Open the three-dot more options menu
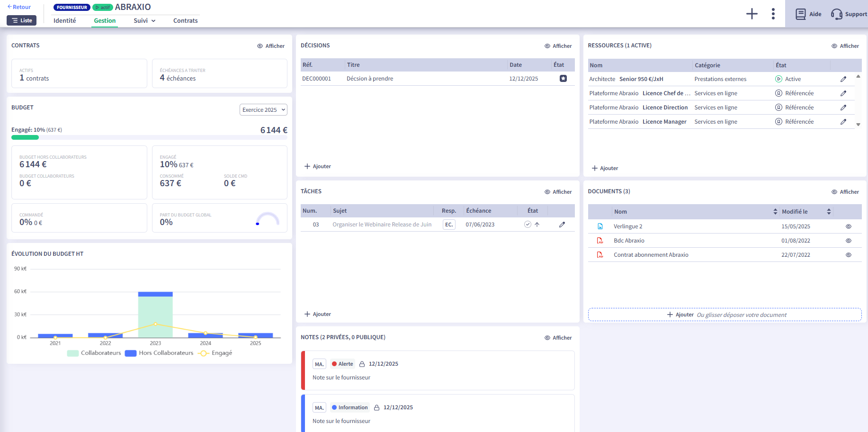This screenshot has width=868, height=432. pyautogui.click(x=773, y=14)
